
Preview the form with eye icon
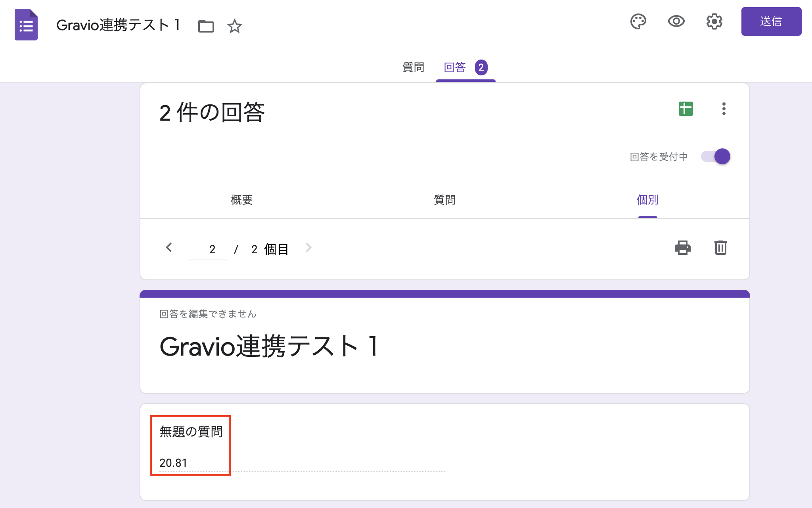676,21
